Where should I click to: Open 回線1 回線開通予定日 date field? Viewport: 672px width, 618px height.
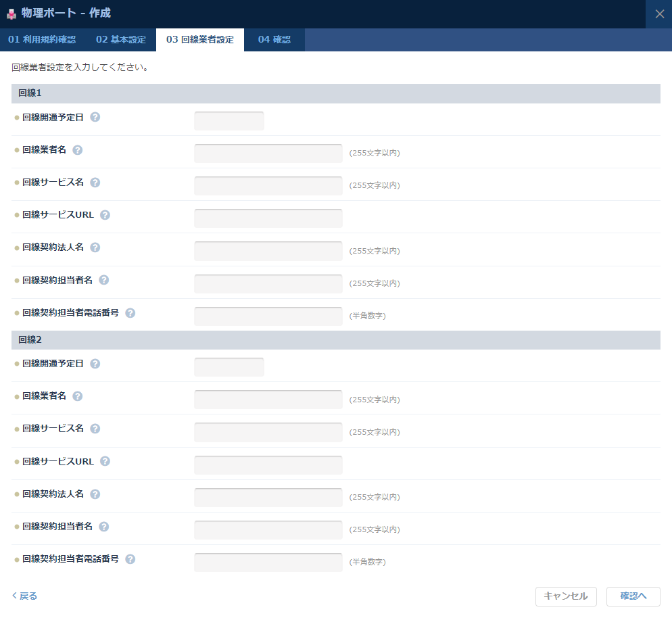point(229,121)
